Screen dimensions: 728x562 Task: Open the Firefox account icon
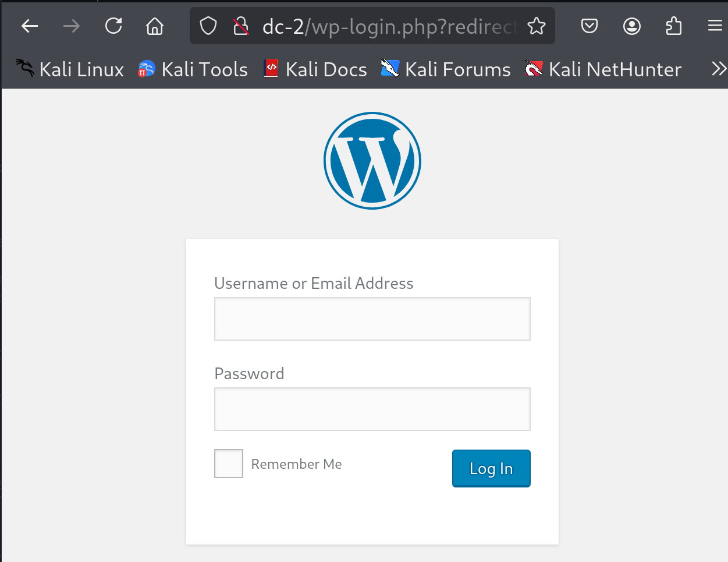tap(632, 26)
